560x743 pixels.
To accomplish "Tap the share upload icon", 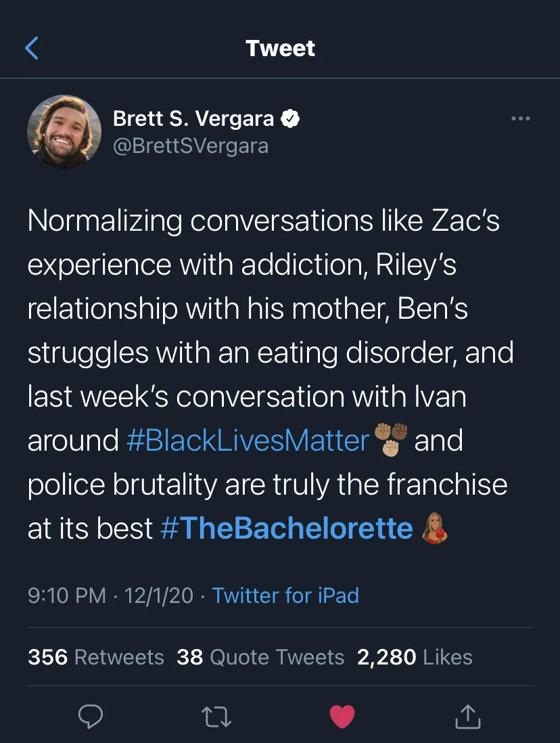I will [468, 717].
